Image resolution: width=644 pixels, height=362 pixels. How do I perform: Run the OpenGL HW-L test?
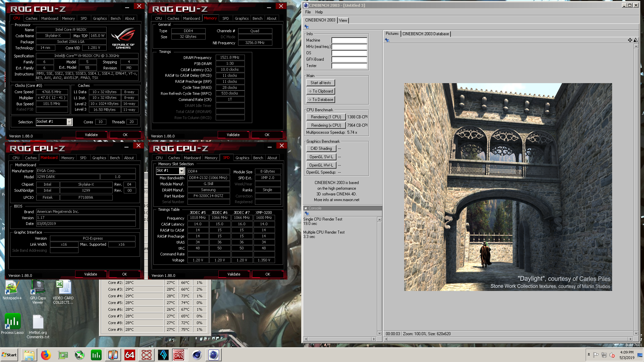321,165
